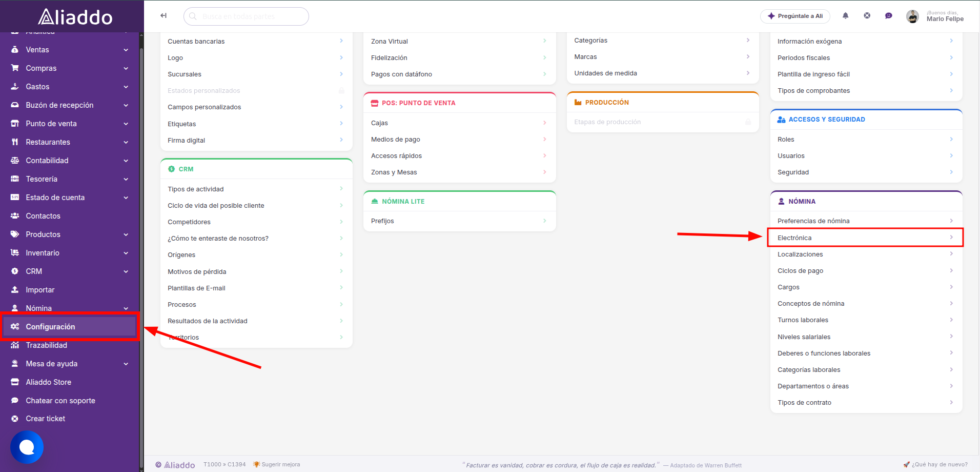Click the Sugerir mejora link
The width and height of the screenshot is (980, 472).
pos(277,464)
